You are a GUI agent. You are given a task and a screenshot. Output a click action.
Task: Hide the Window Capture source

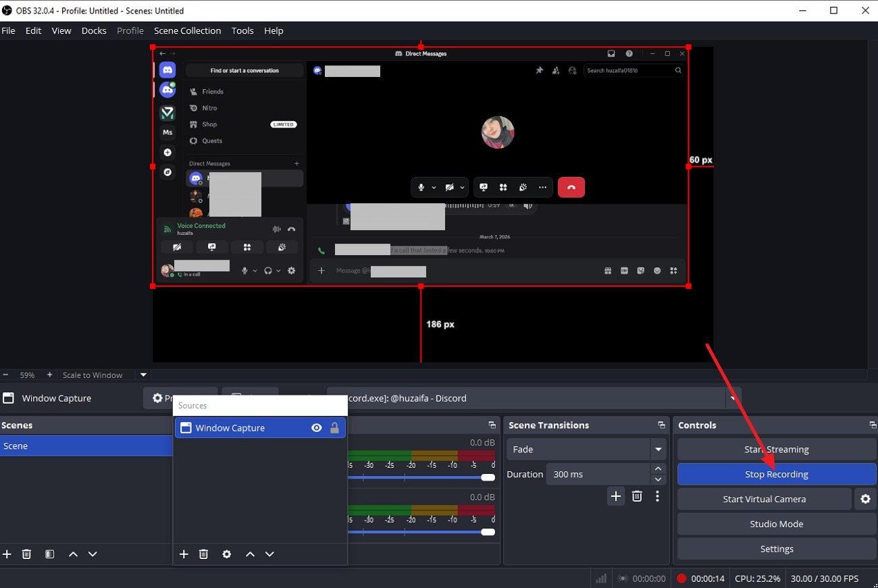(x=316, y=427)
